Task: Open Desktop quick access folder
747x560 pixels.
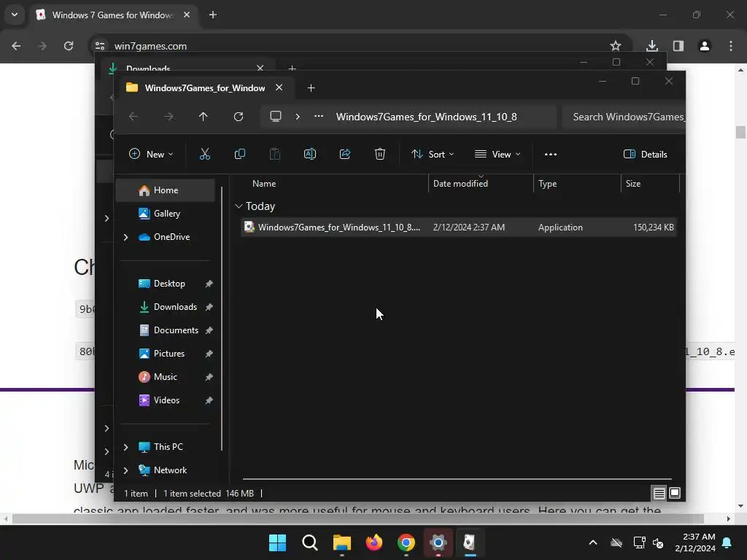Action: [166, 284]
